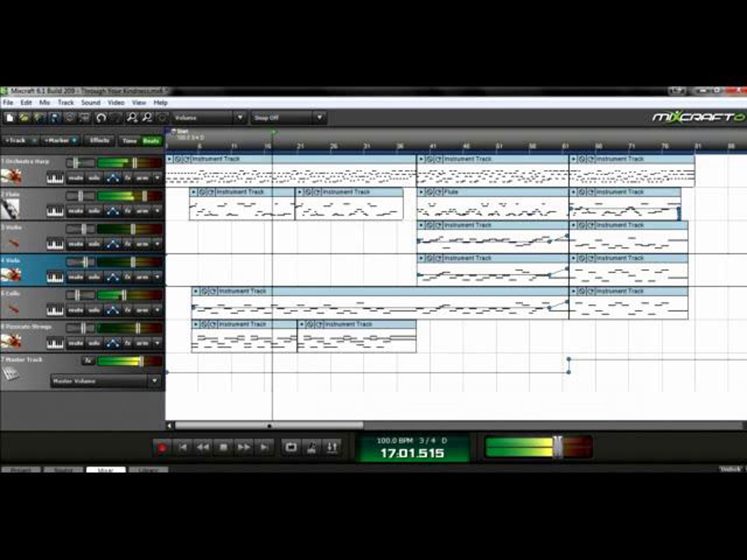The width and height of the screenshot is (747, 560).
Task: Mute the Orchestra Harp track
Action: click(x=75, y=178)
